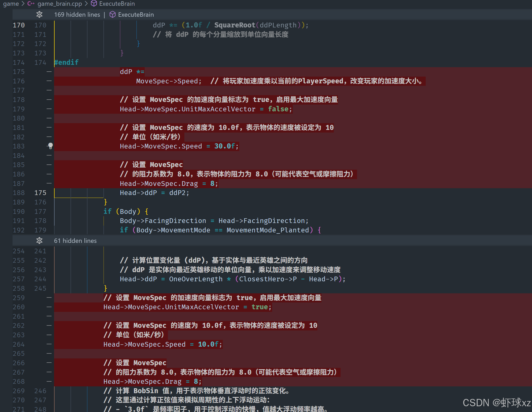The image size is (532, 412).
Task: Click the lightbulb code action icon
Action: (x=50, y=146)
